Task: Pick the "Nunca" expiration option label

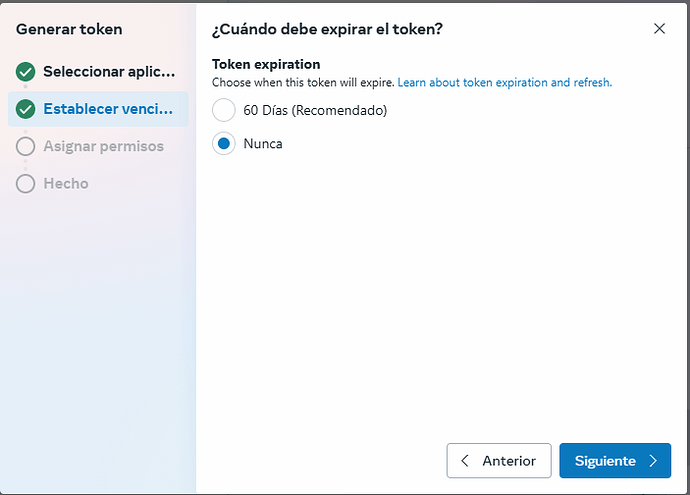Action: click(263, 143)
